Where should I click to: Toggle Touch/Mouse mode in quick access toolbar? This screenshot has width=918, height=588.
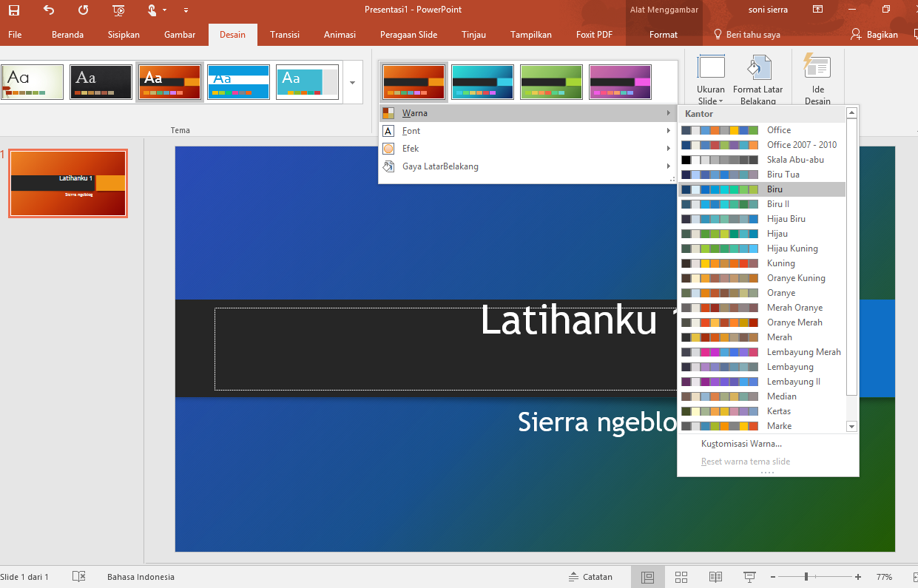(x=150, y=10)
